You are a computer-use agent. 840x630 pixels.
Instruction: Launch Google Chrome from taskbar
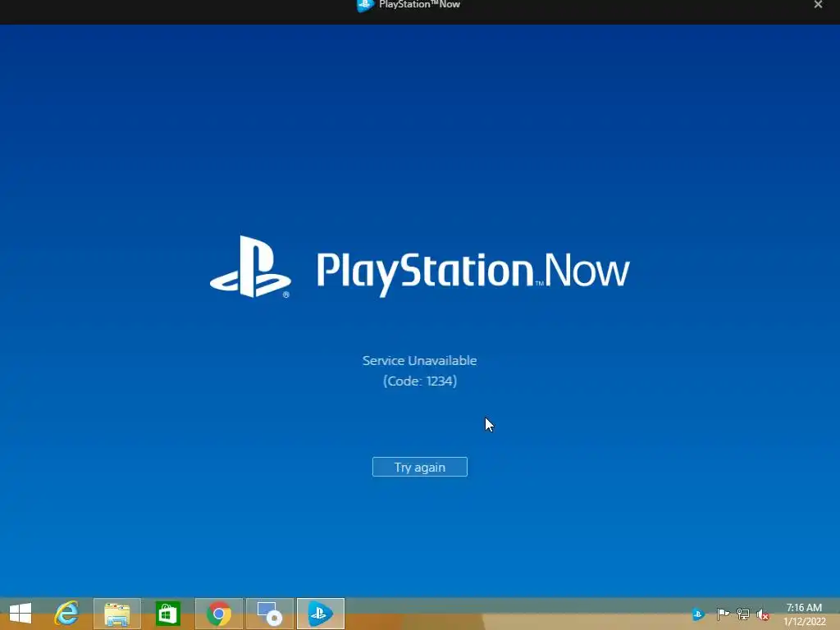point(219,614)
